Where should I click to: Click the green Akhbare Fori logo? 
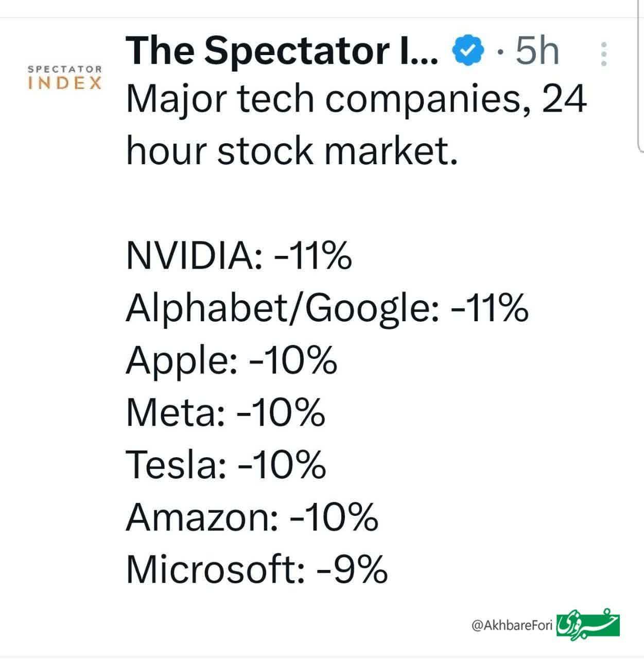(x=588, y=625)
